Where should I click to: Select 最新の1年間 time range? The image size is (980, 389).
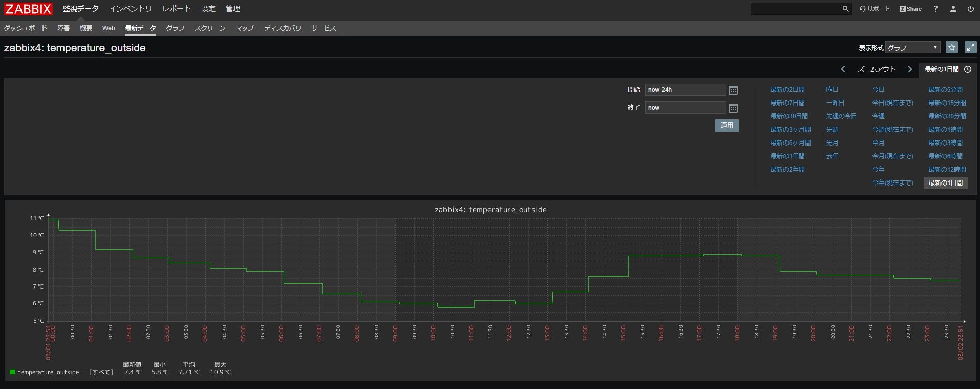coord(787,156)
